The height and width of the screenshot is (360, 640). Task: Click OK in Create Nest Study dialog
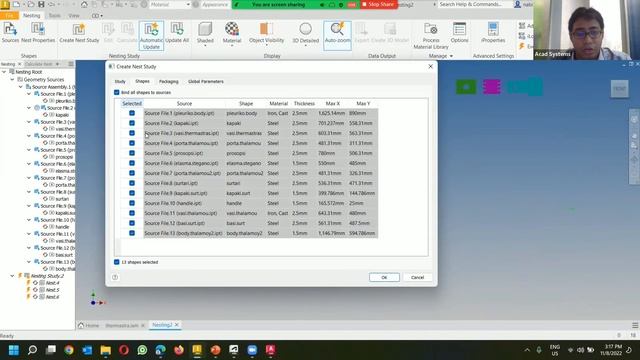pos(384,277)
